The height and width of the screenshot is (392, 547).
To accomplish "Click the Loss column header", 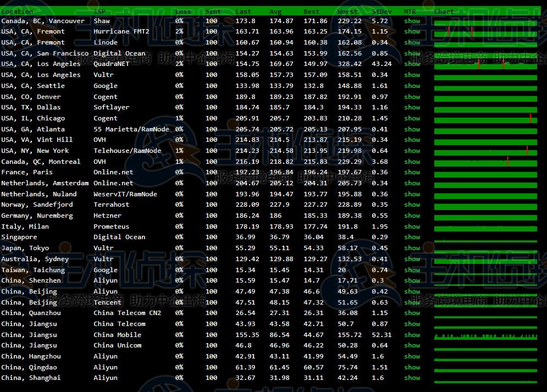I will click(x=183, y=11).
